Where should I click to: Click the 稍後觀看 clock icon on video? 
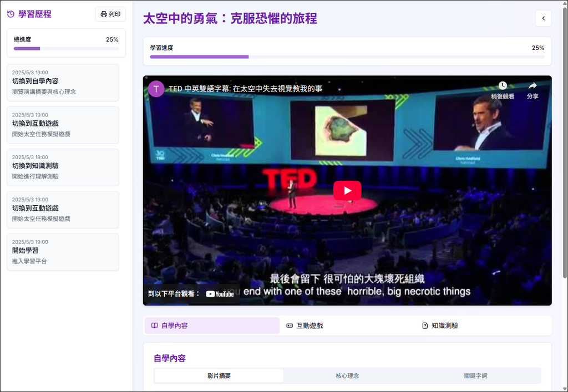pos(503,86)
